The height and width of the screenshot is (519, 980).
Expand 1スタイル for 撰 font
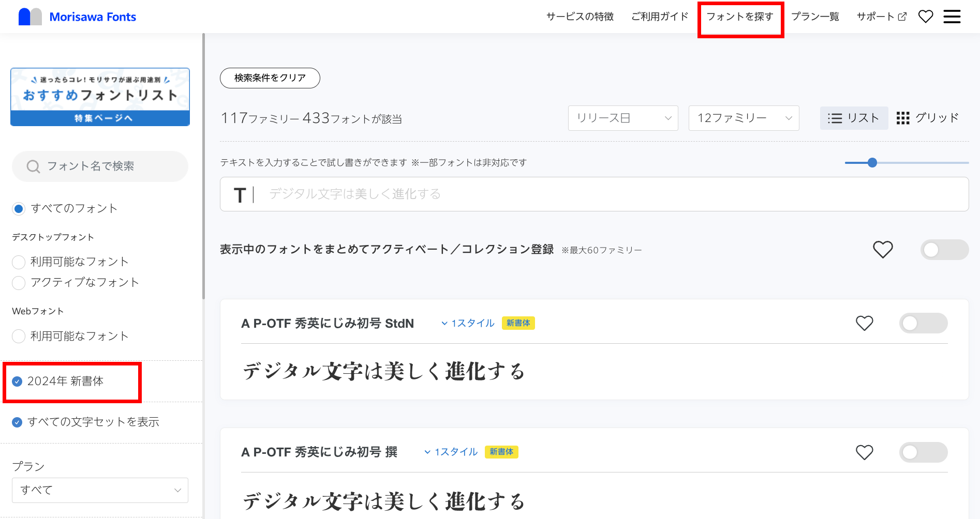(451, 452)
